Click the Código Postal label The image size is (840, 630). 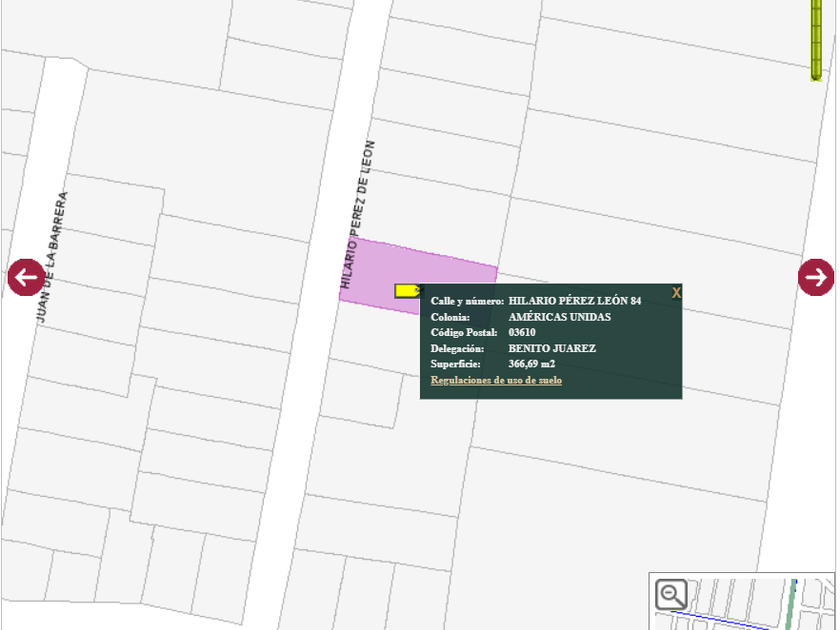point(464,333)
